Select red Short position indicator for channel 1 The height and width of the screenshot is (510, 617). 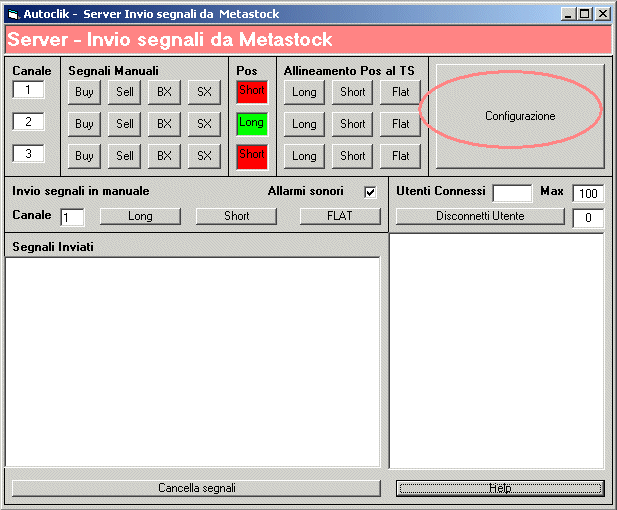coord(252,92)
